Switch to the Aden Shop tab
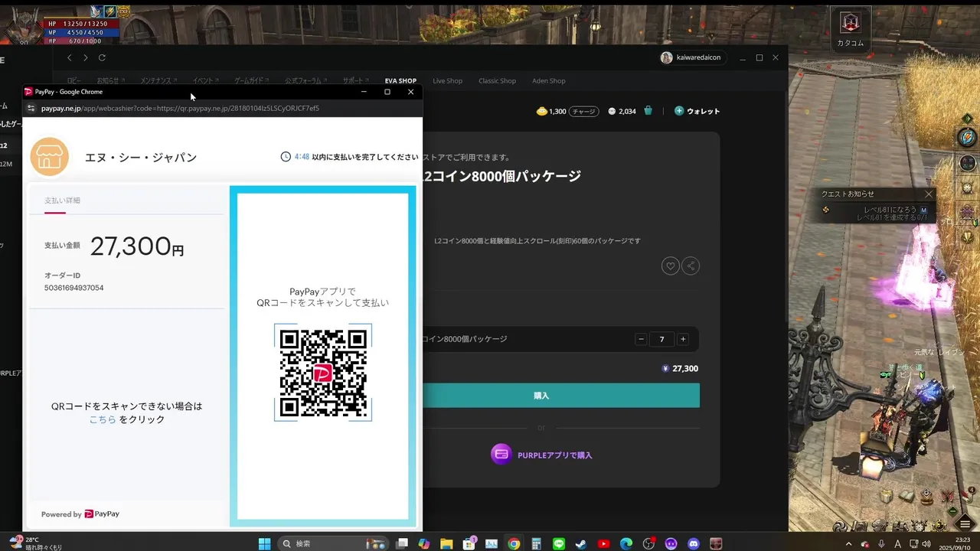Screen dimensions: 980x551 click(x=548, y=80)
